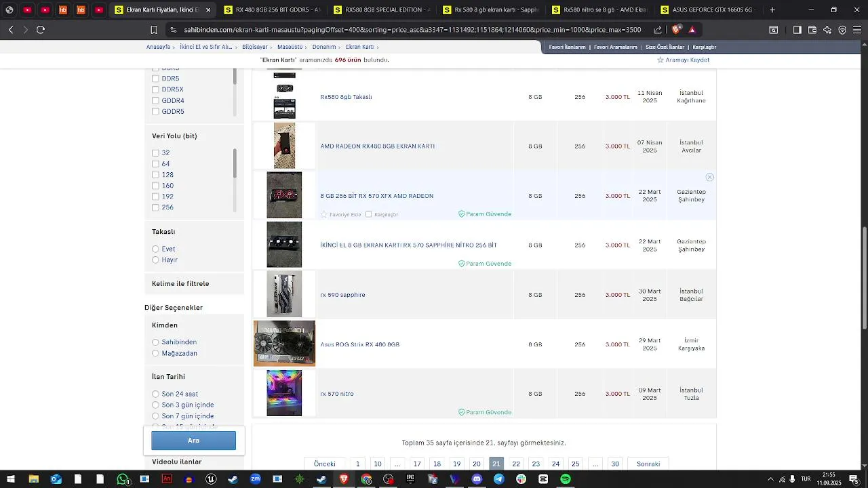
Task: Open Unreal Engine from the taskbar
Action: 211,479
